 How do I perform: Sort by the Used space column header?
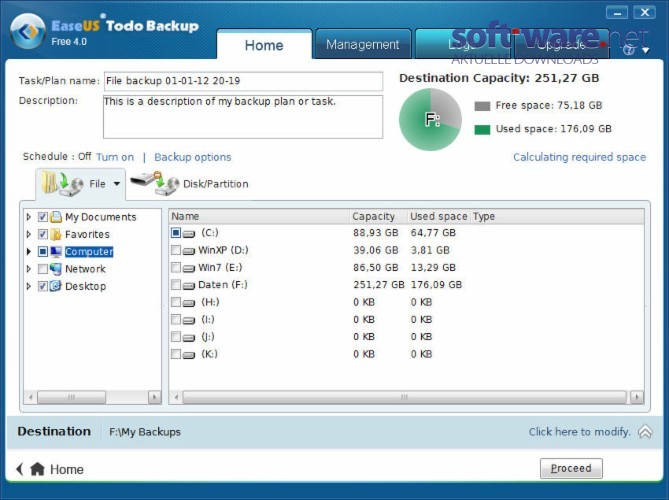[439, 216]
